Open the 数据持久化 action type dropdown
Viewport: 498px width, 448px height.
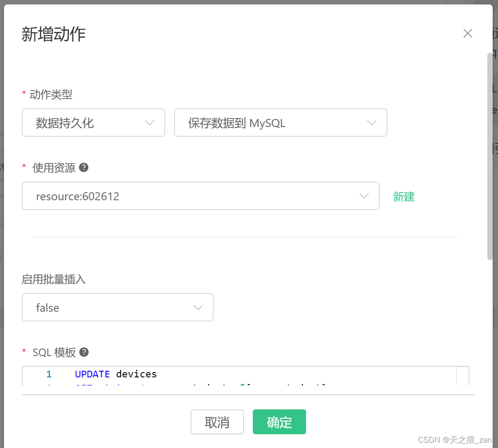(93, 123)
